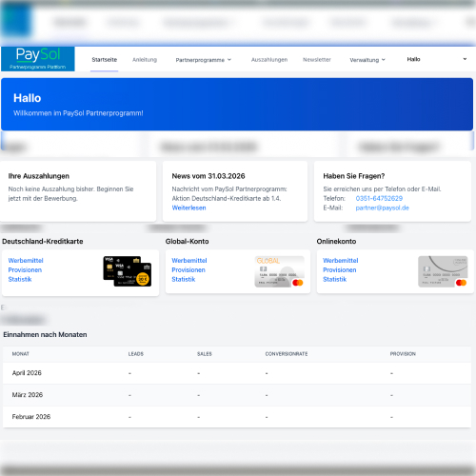This screenshot has height=476, width=476.
Task: Call phone number 0351-64752629 link
Action: [379, 198]
